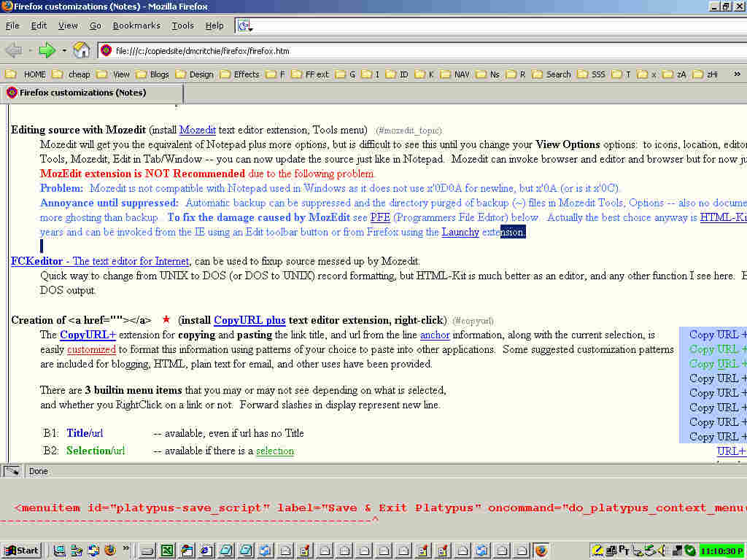Expand the bookmarks toolbar overflow chevron

click(737, 74)
